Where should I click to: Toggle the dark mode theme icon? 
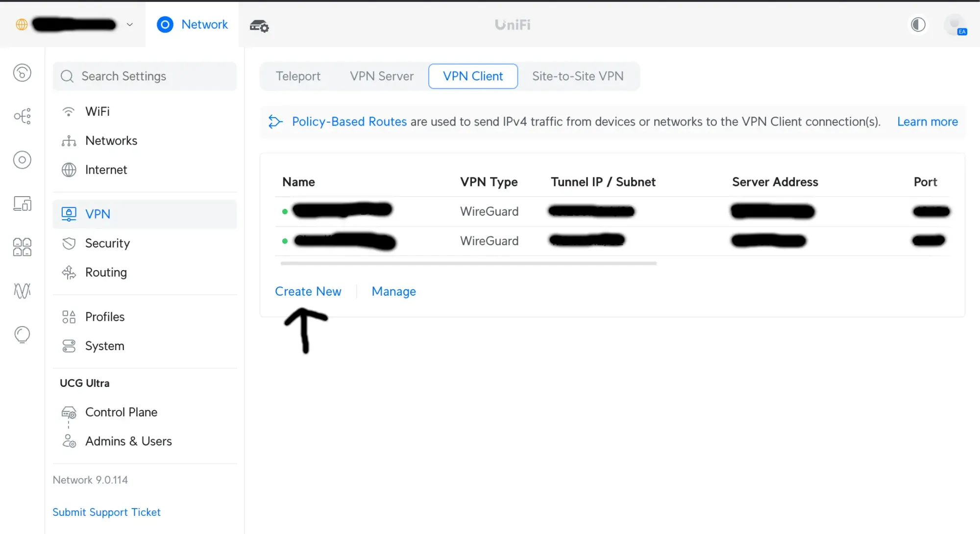[x=918, y=25]
